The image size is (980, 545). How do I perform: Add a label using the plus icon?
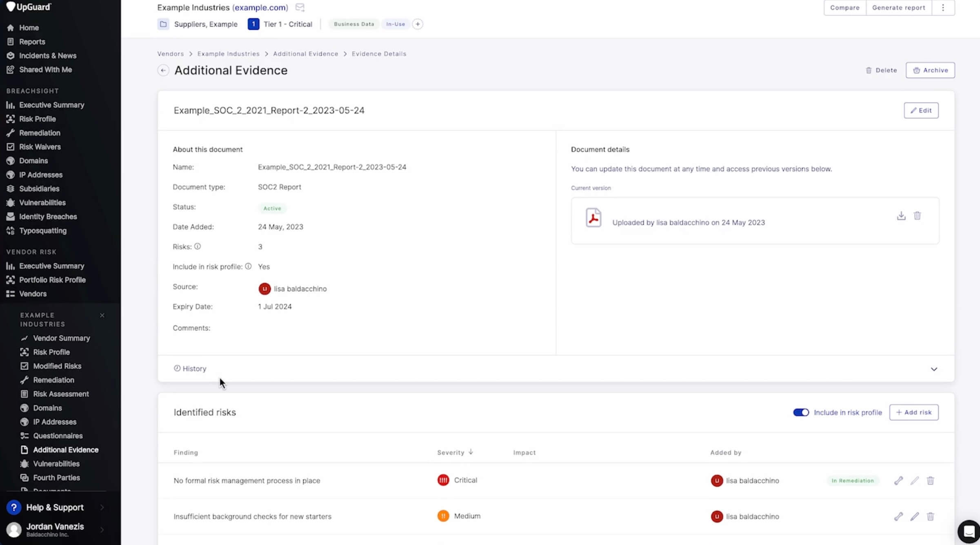click(x=417, y=24)
